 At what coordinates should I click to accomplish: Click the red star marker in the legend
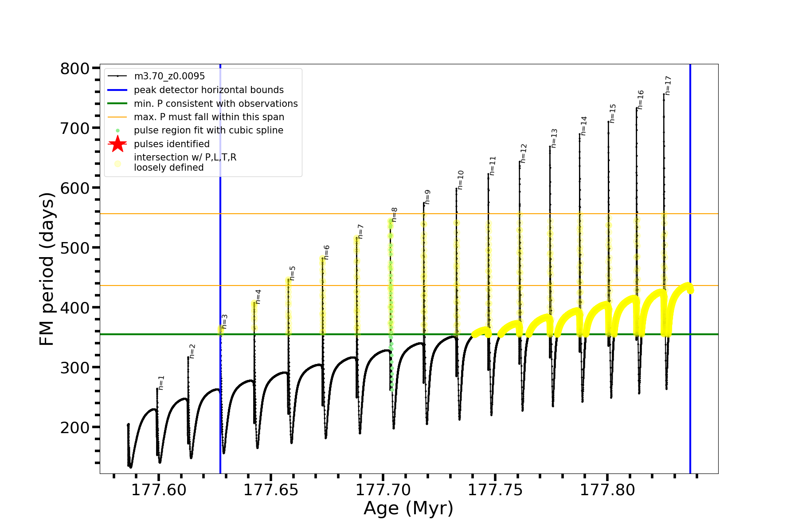[117, 144]
